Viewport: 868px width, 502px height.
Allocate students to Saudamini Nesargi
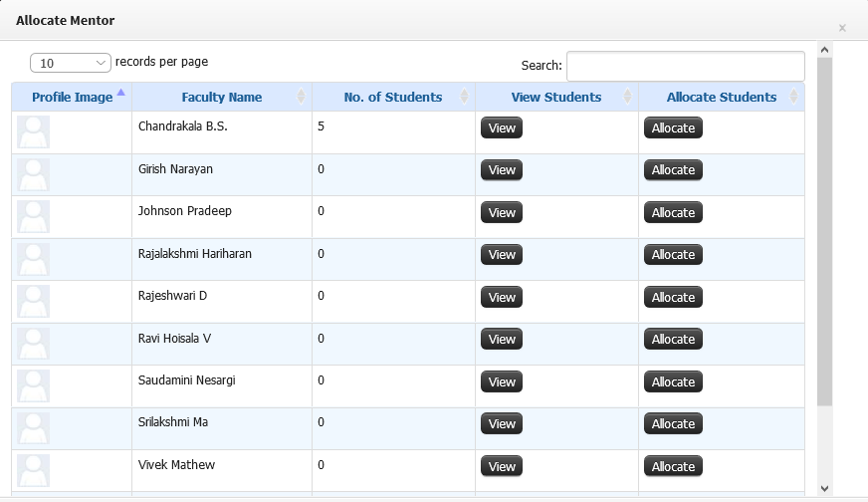pyautogui.click(x=673, y=381)
